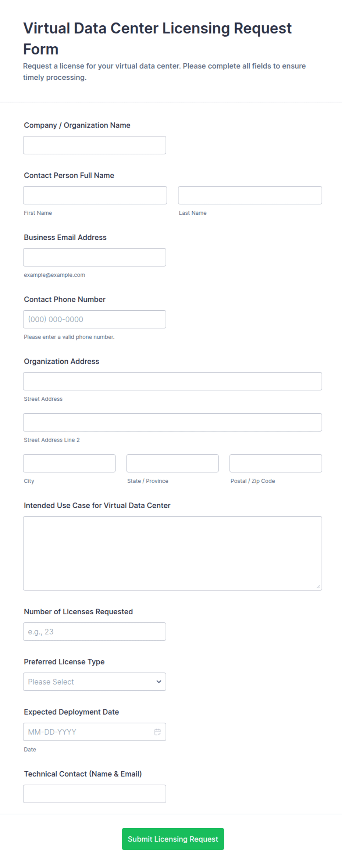The height and width of the screenshot is (868, 342).
Task: Click the State / Province input field
Action: click(x=172, y=463)
